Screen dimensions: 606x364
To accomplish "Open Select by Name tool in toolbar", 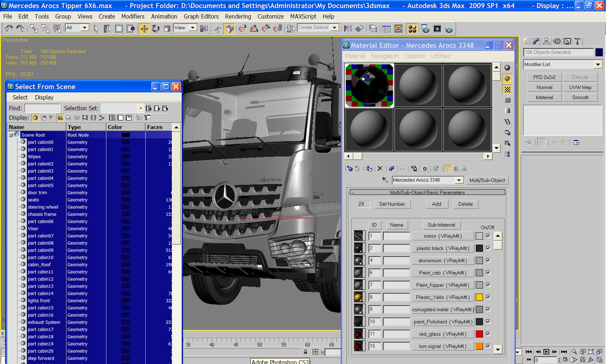I will coord(107,29).
